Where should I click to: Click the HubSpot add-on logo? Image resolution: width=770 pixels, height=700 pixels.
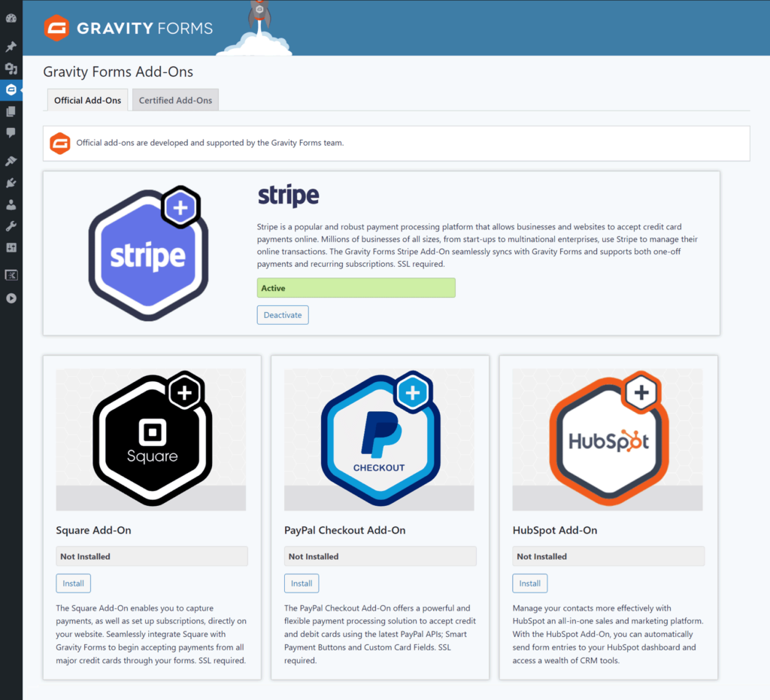click(608, 438)
